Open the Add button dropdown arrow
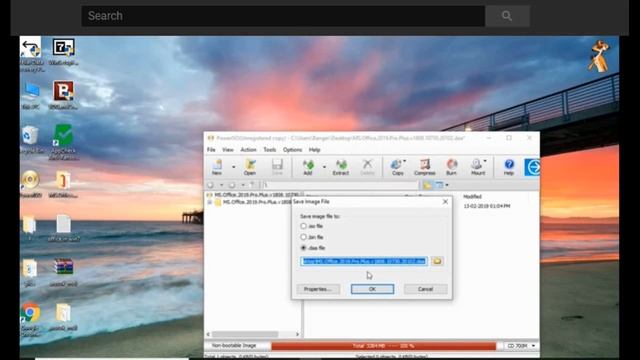The height and width of the screenshot is (360, 640). tap(324, 167)
